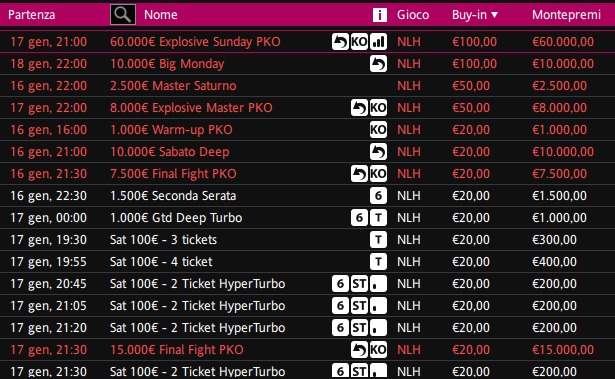This screenshot has height=379, width=615.
Task: Select 1.000€ Warm-up PKO tournament
Action: pyautogui.click(x=171, y=129)
